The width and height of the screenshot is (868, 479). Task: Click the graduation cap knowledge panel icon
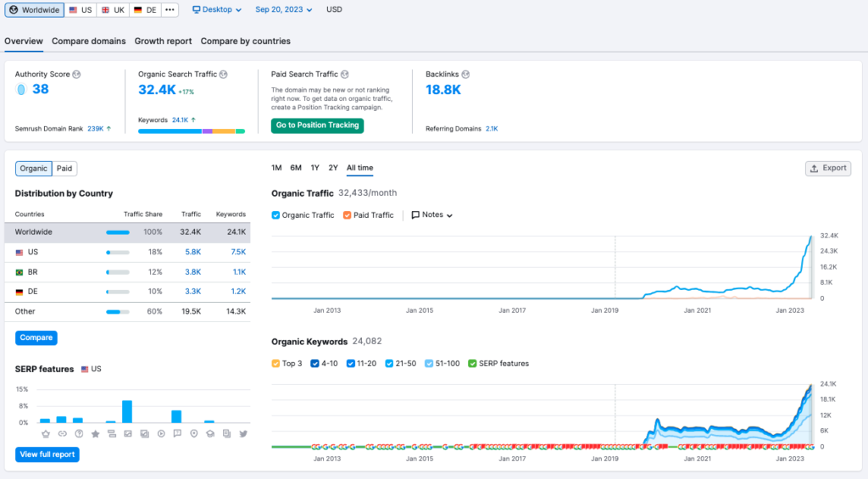[x=210, y=434]
